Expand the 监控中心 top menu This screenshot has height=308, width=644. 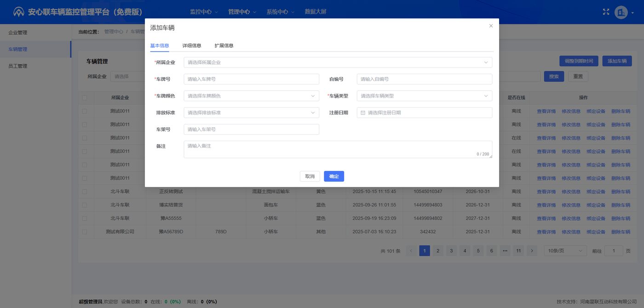tap(204, 12)
